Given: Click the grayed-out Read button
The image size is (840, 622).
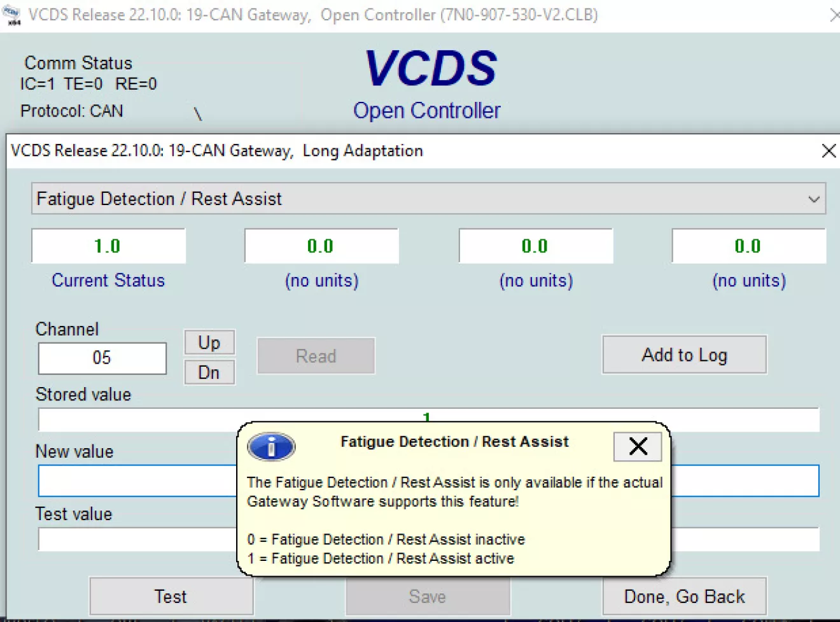Looking at the screenshot, I should point(316,356).
